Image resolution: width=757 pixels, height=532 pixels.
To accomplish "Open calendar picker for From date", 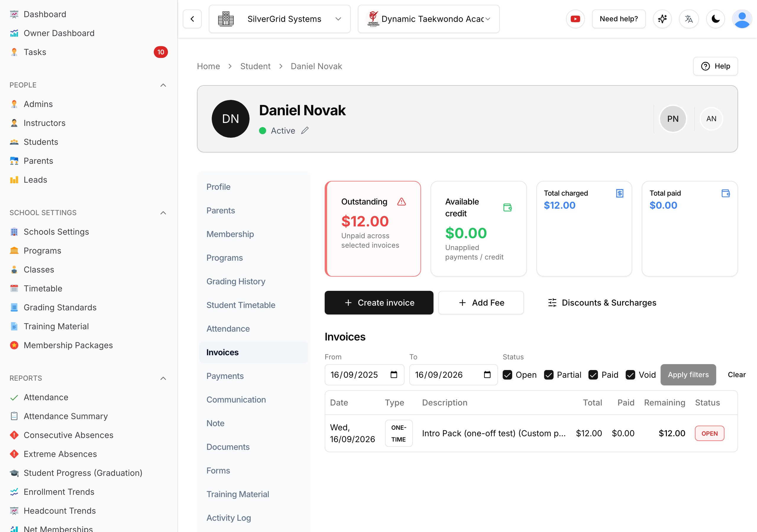I will [394, 374].
